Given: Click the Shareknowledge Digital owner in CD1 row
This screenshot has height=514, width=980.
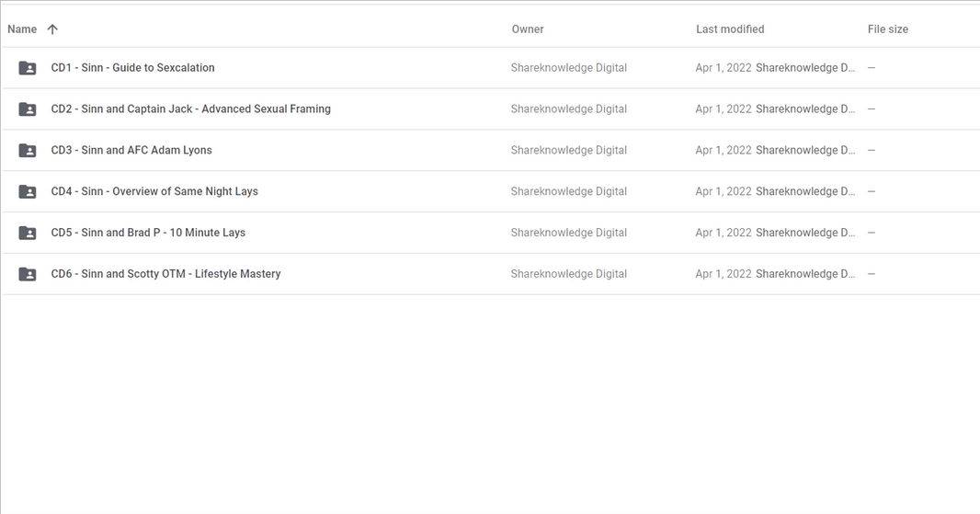Looking at the screenshot, I should [569, 67].
